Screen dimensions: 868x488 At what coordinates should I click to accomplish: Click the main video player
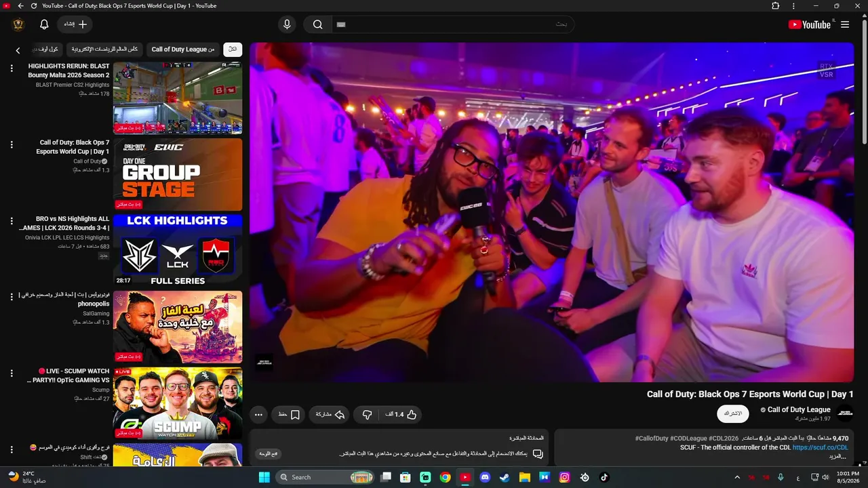(x=551, y=212)
